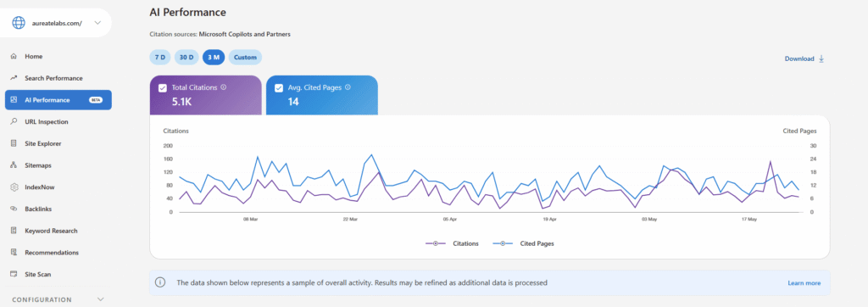The image size is (868, 307).
Task: Click the Search Performance trend arrow icon
Action: 14,78
